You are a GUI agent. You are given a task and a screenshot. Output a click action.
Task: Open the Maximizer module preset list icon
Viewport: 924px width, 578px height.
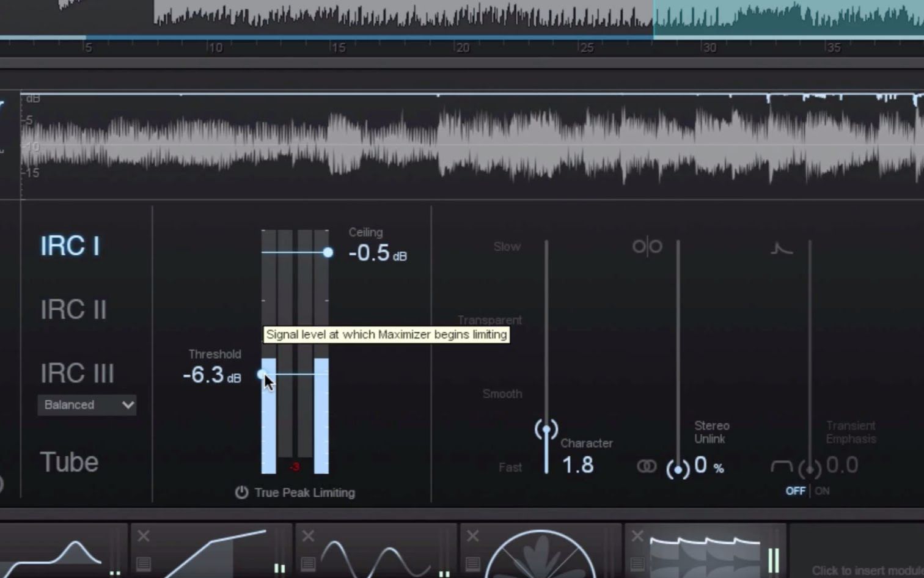click(637, 563)
